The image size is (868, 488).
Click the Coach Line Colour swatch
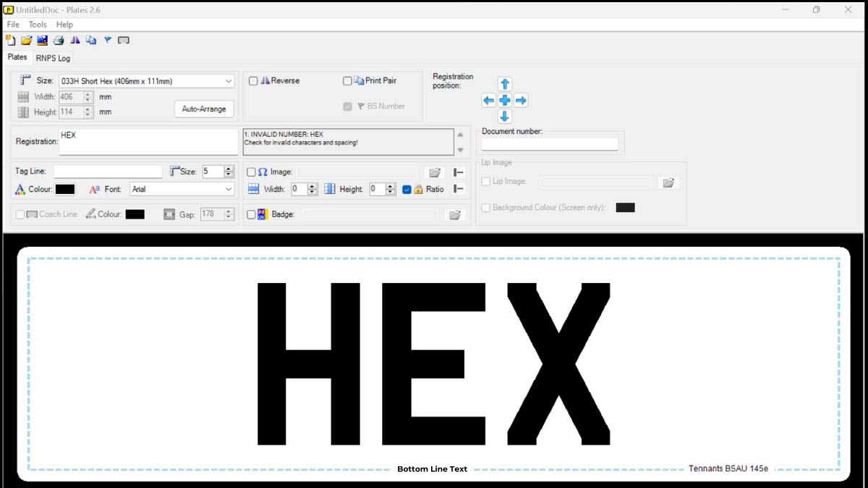pyautogui.click(x=135, y=214)
